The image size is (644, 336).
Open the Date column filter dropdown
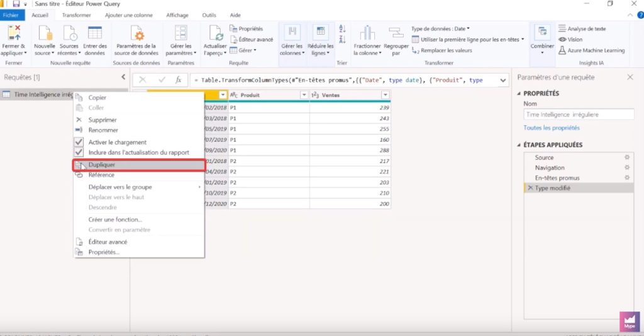coord(223,95)
